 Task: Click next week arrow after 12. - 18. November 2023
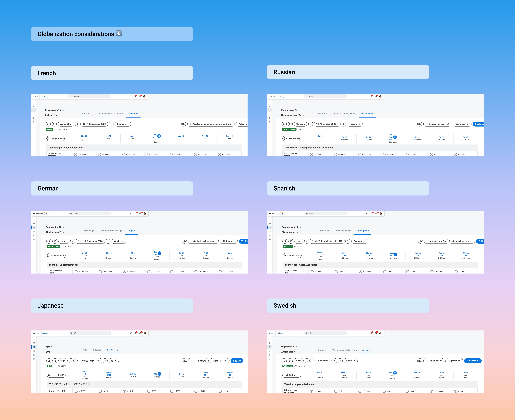108,241
